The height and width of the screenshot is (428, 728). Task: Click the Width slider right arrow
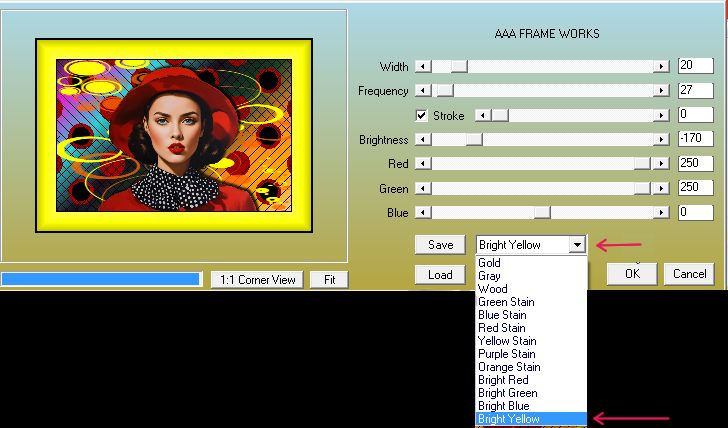[x=661, y=66]
